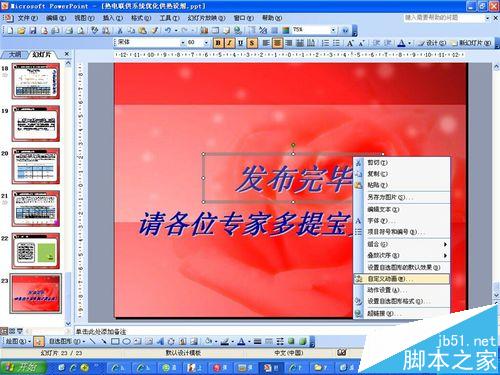The height and width of the screenshot is (375, 500).
Task: Choose 自定义动画(M) in context menu
Action: (x=402, y=279)
